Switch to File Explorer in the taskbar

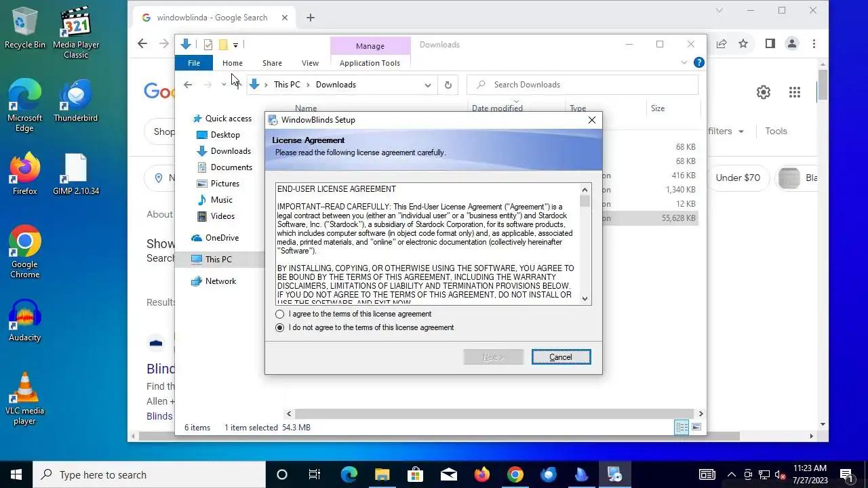click(x=382, y=474)
